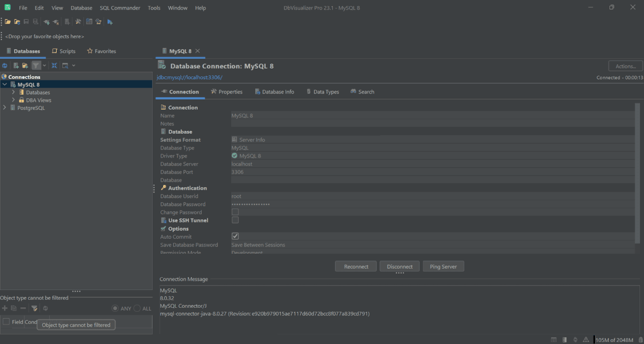This screenshot has width=644, height=344.
Task: Click the Ping Server button
Action: point(443,266)
